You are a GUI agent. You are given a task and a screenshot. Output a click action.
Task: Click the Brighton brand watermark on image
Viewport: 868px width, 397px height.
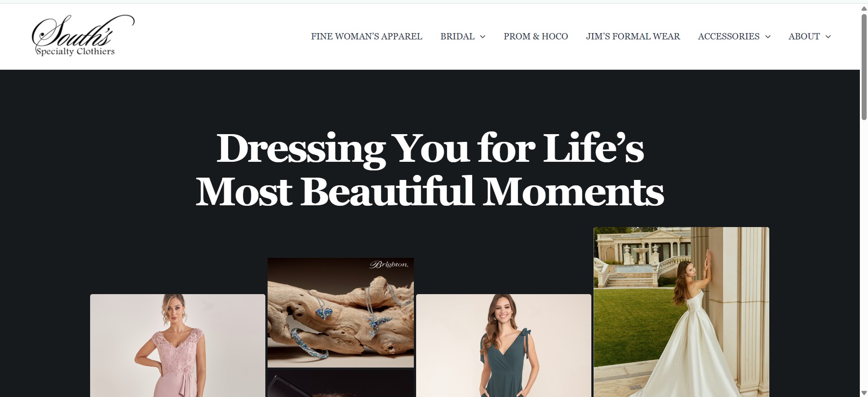pyautogui.click(x=389, y=264)
